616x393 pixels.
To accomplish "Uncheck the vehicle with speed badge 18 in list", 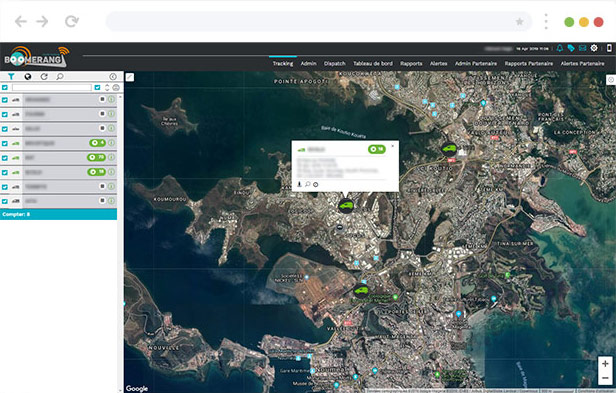I will pyautogui.click(x=5, y=172).
